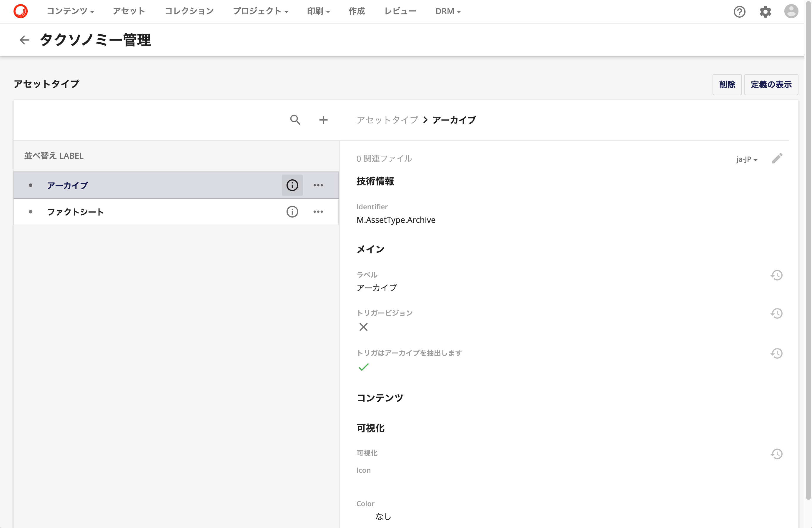Go to the アセット menu
Image resolution: width=812 pixels, height=528 pixels.
129,11
